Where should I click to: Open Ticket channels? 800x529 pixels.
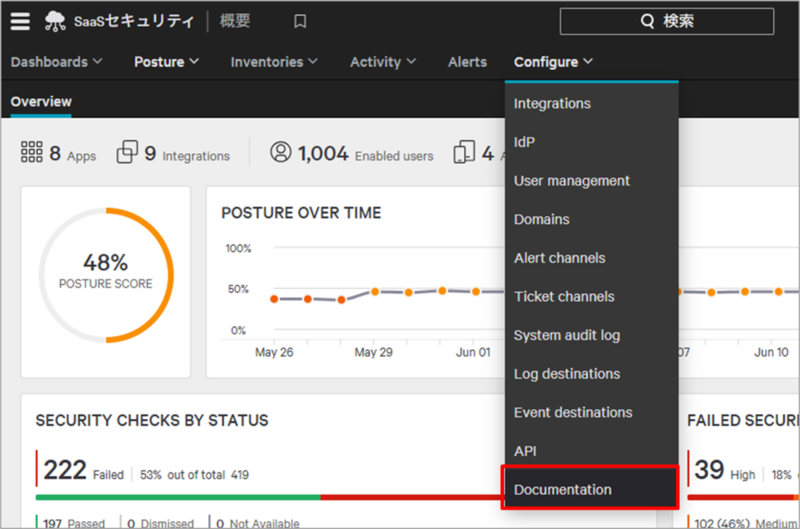point(592,296)
